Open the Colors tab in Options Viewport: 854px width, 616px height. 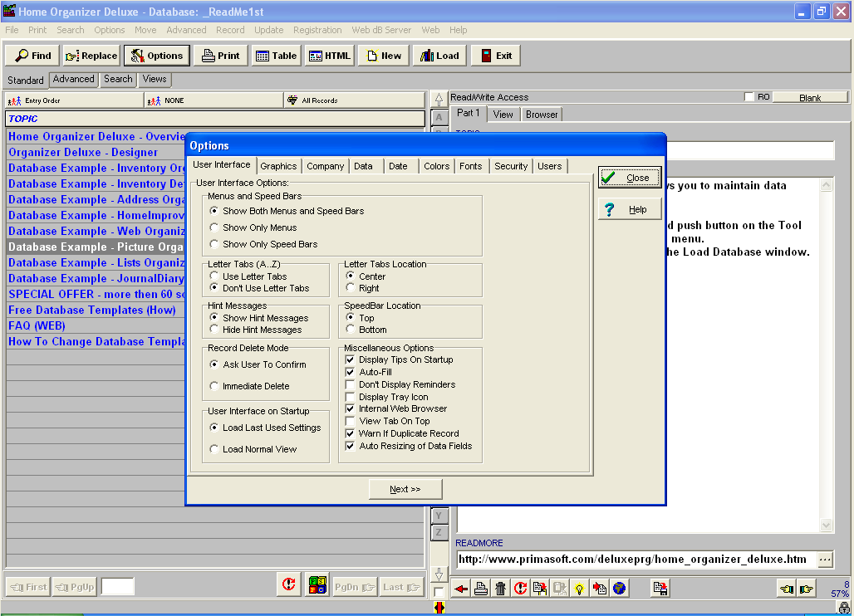437,166
